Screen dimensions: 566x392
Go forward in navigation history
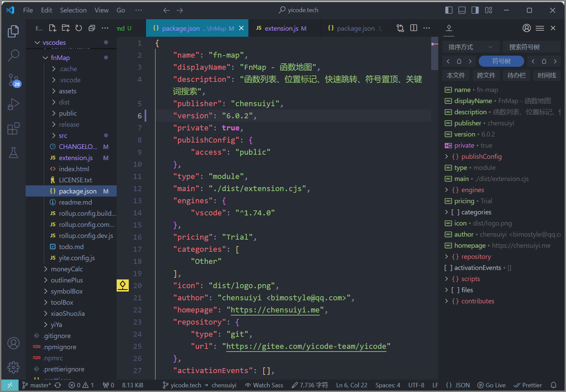(x=180, y=10)
